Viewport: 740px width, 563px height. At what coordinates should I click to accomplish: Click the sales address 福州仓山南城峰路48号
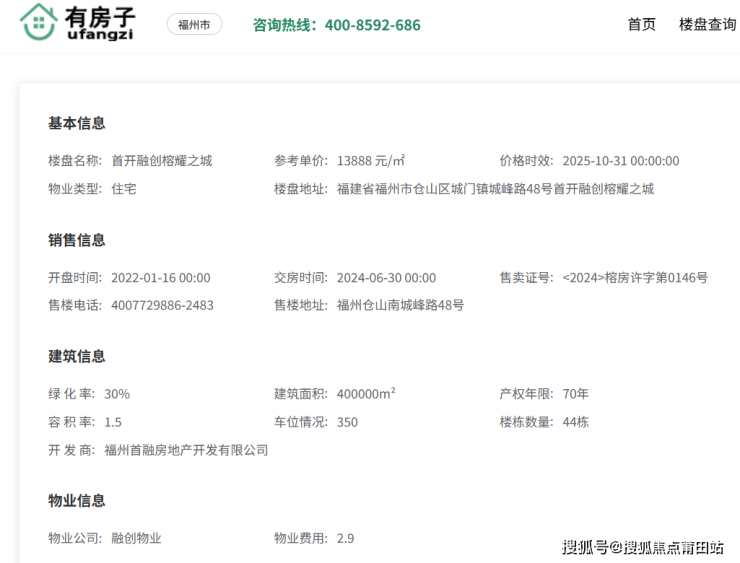400,305
